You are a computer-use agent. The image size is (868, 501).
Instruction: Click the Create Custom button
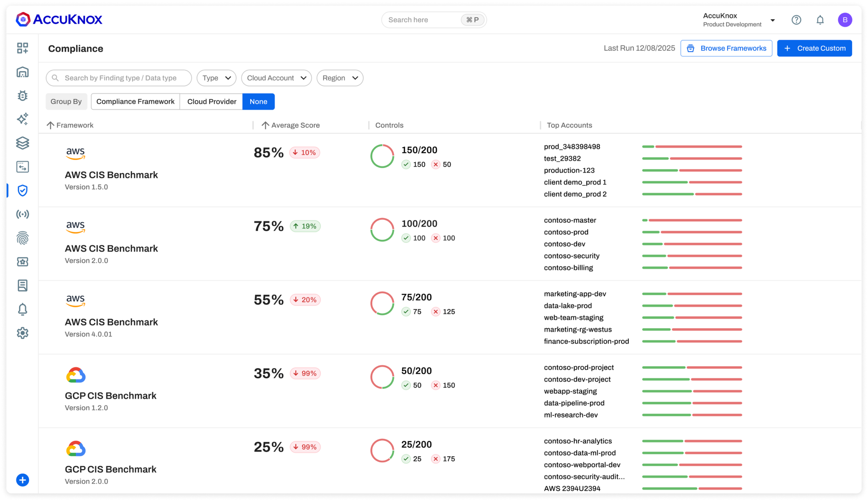814,48
